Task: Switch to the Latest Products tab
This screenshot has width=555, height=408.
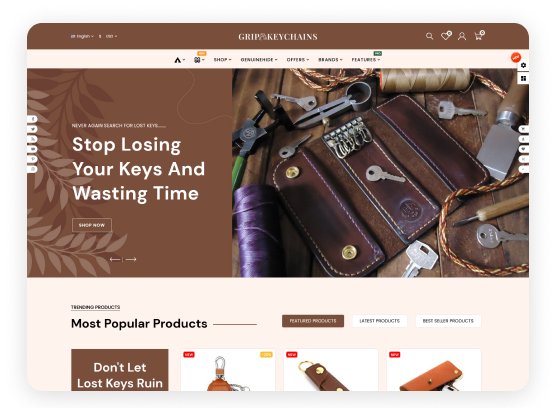Action: [x=379, y=321]
